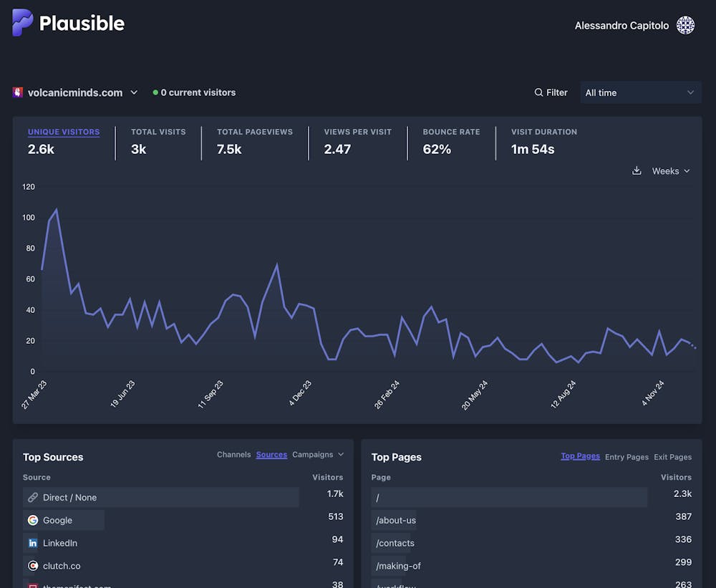Viewport: 716px width, 588px height.
Task: Select the Google source icon
Action: [33, 520]
